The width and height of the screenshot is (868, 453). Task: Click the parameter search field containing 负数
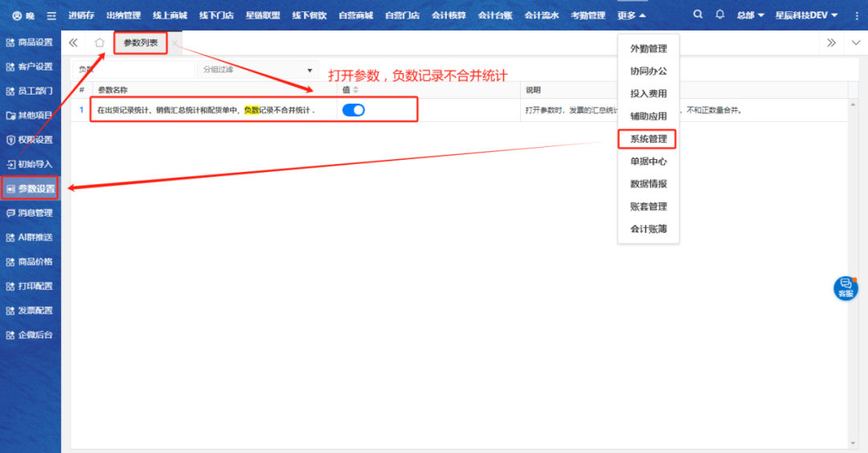pos(133,70)
